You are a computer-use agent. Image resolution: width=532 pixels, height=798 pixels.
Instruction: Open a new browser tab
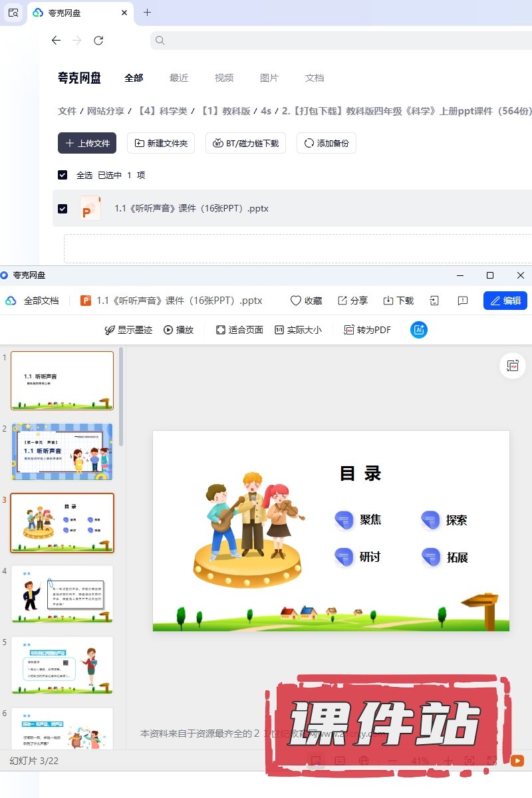[147, 13]
